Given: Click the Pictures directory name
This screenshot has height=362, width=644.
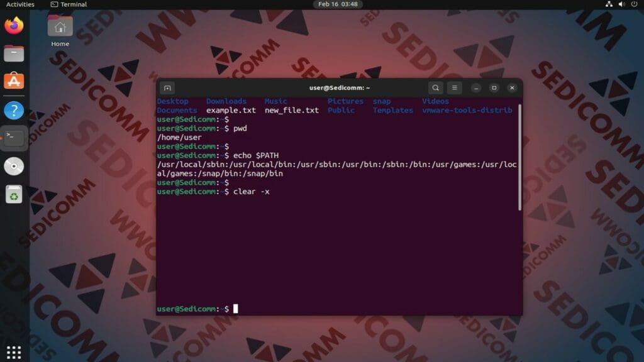Looking at the screenshot, I should (345, 101).
